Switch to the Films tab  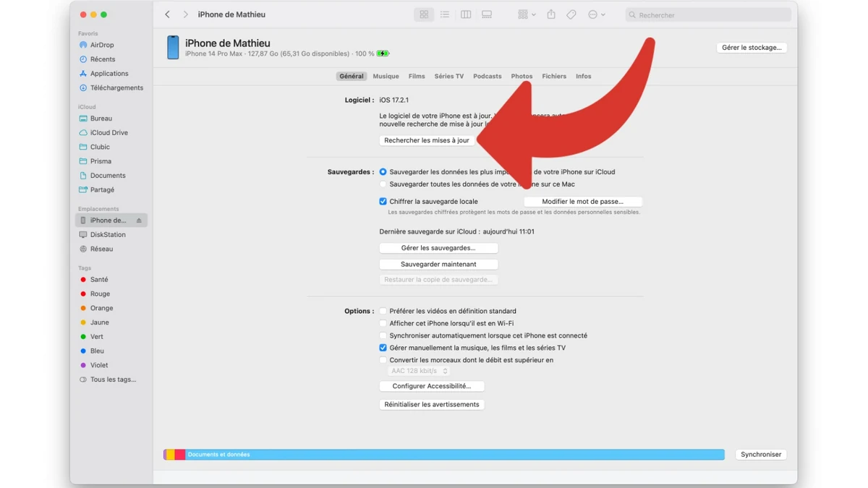click(x=417, y=76)
